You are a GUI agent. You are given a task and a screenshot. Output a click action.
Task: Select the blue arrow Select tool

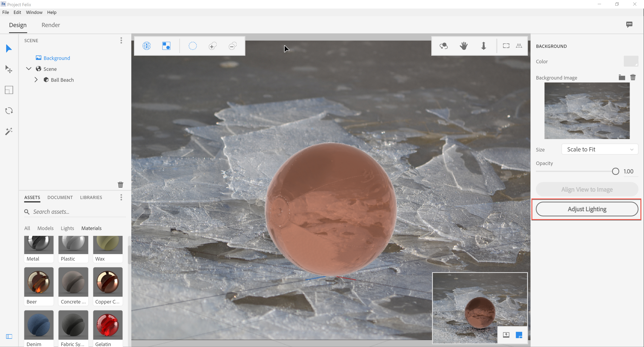pyautogui.click(x=9, y=48)
